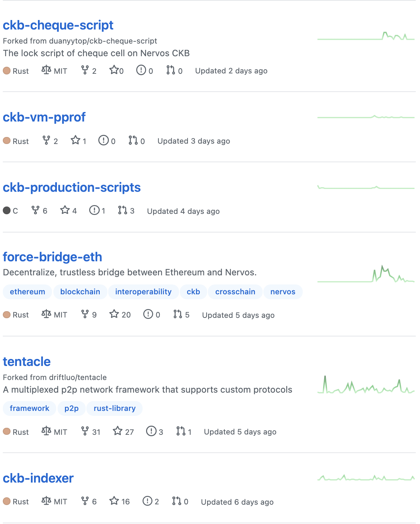This screenshot has width=420, height=524.
Task: Click the issues icon for tentacle
Action: click(x=151, y=431)
